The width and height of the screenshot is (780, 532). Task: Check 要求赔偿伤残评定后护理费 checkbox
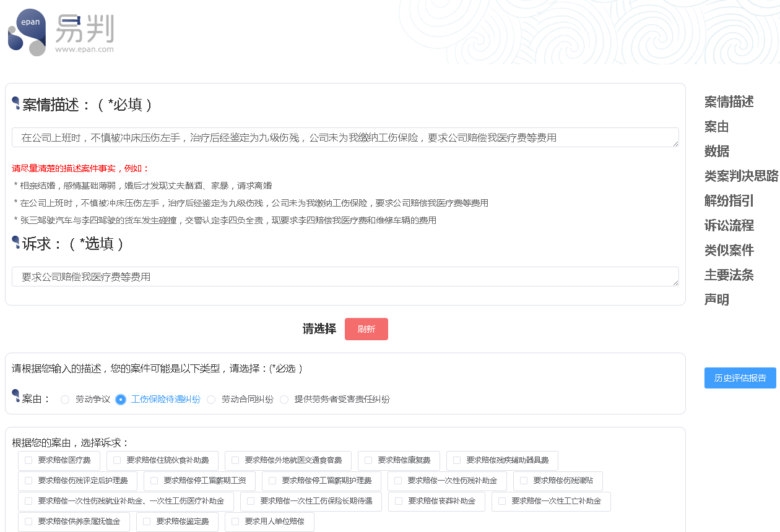coord(28,481)
